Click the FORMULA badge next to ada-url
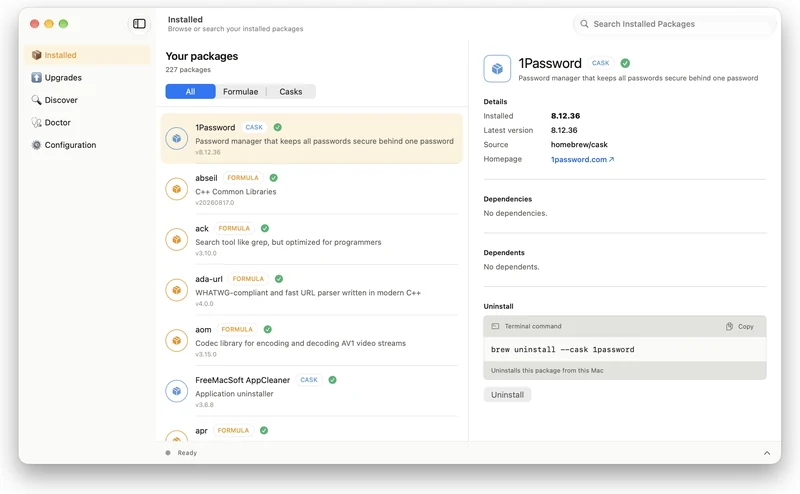 (x=248, y=279)
